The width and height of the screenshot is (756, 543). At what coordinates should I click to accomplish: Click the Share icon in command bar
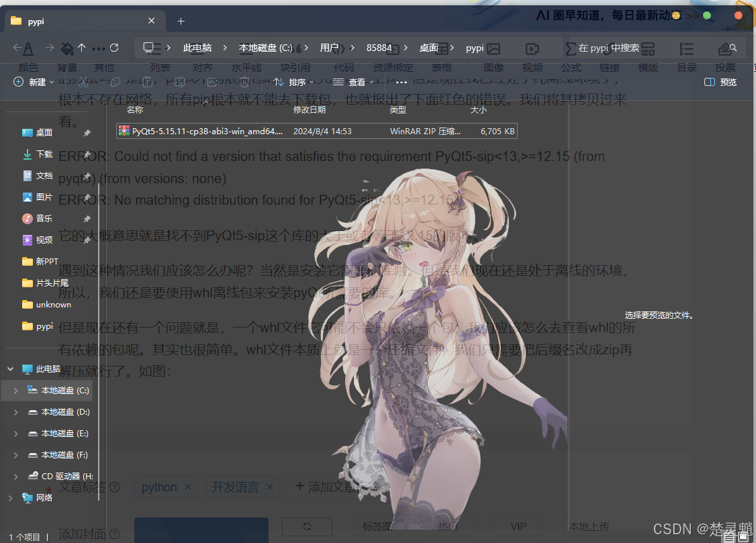point(211,82)
